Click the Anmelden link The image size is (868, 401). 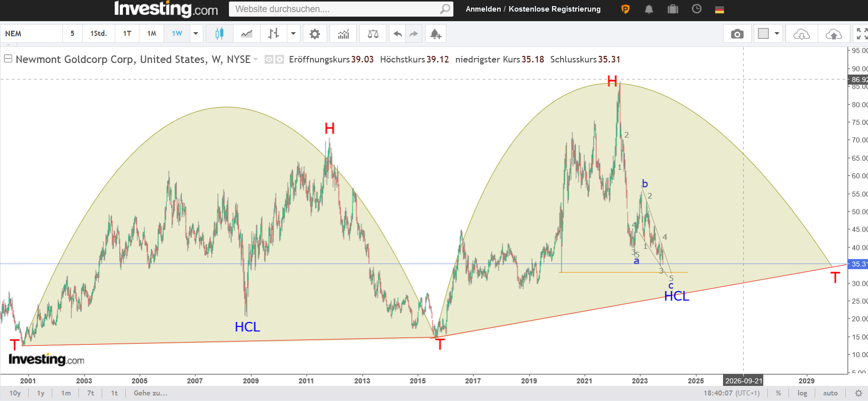pyautogui.click(x=483, y=9)
